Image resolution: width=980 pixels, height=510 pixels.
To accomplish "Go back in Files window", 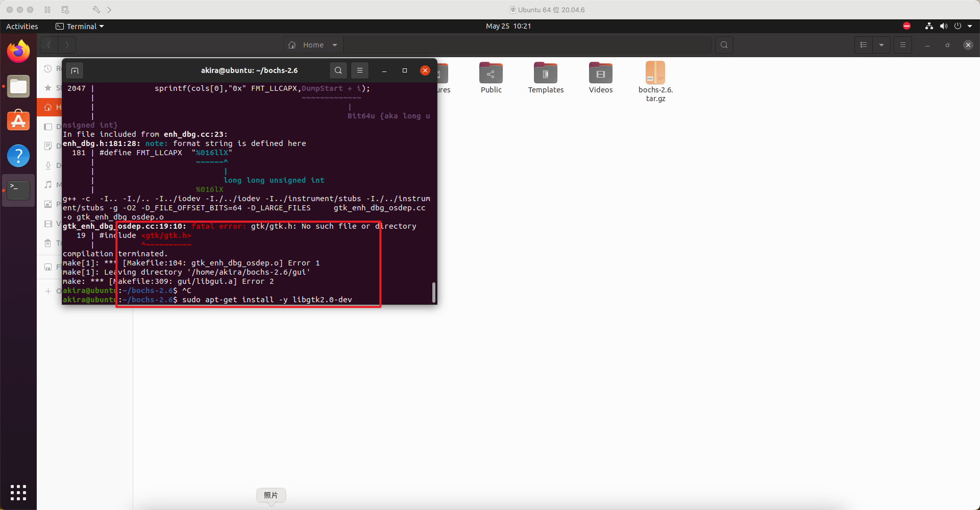I will click(x=49, y=45).
